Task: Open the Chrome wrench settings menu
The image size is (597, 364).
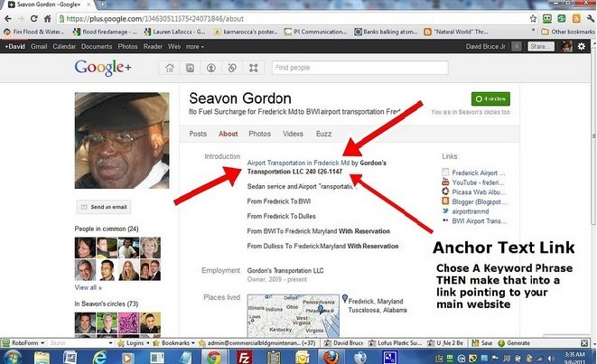Action: [591, 18]
